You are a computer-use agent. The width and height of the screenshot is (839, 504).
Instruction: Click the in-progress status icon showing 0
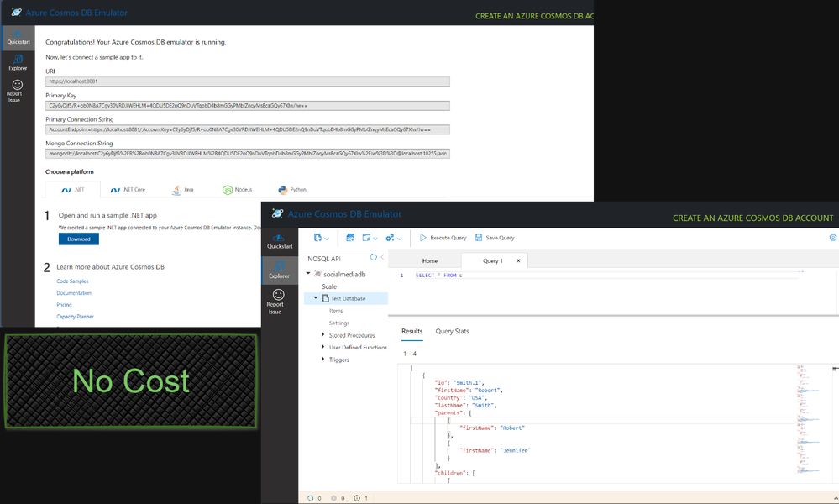311,498
